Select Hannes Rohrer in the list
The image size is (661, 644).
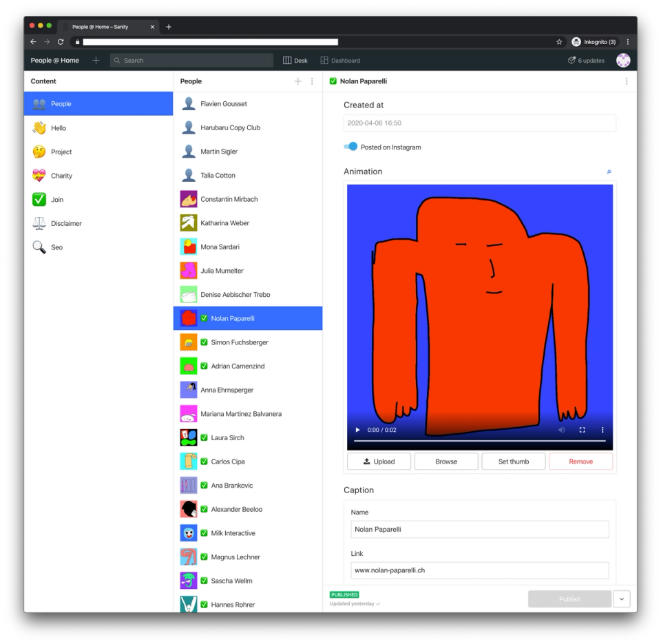pos(248,604)
